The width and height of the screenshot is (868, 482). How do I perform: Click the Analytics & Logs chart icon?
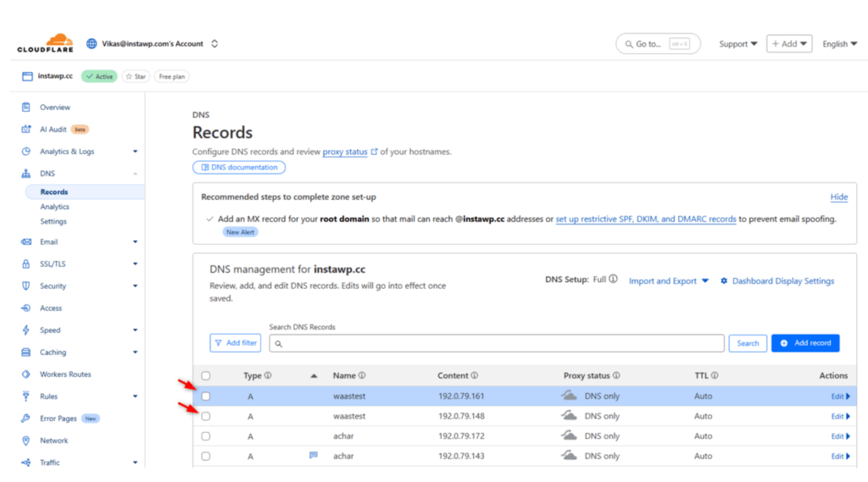(26, 151)
